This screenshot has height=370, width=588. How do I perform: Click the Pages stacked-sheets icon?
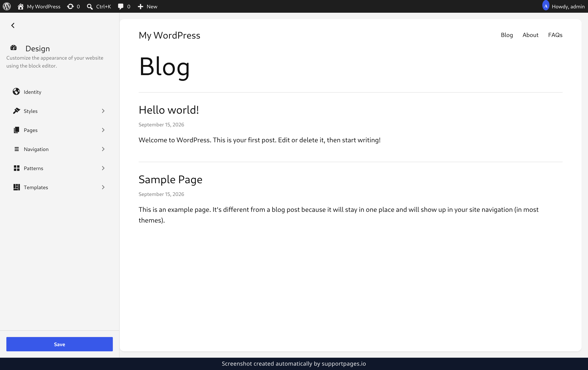coord(16,130)
